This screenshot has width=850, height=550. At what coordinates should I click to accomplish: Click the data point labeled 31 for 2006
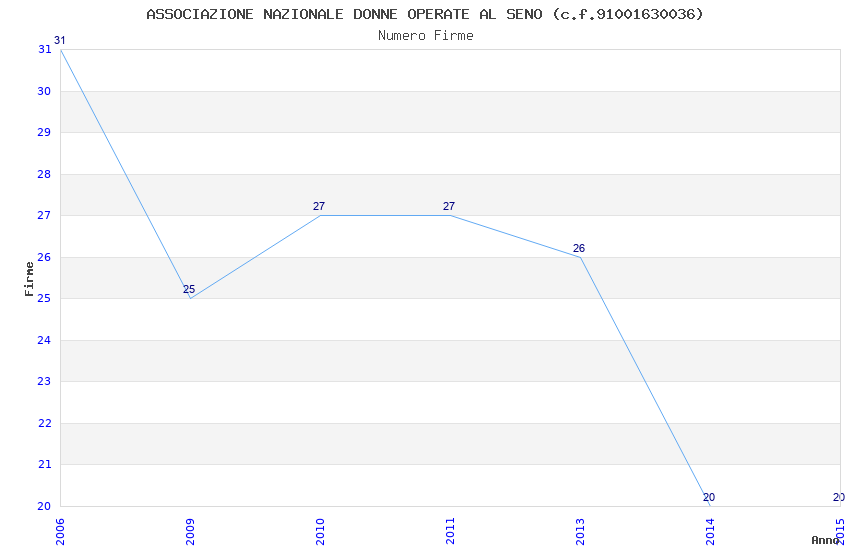coord(60,41)
